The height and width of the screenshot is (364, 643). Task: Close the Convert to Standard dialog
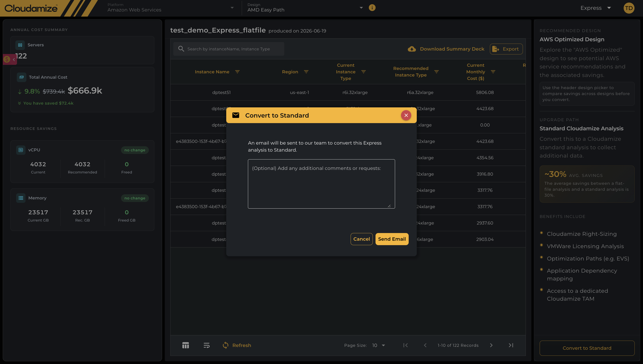tap(406, 115)
